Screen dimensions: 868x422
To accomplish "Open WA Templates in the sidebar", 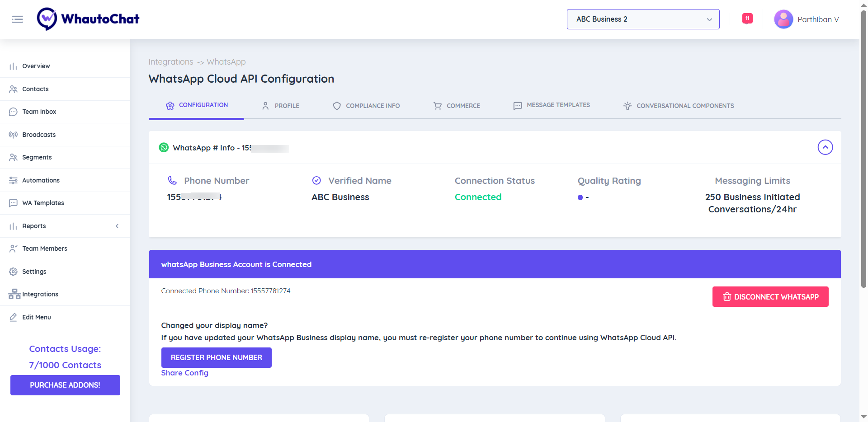I will [65, 203].
